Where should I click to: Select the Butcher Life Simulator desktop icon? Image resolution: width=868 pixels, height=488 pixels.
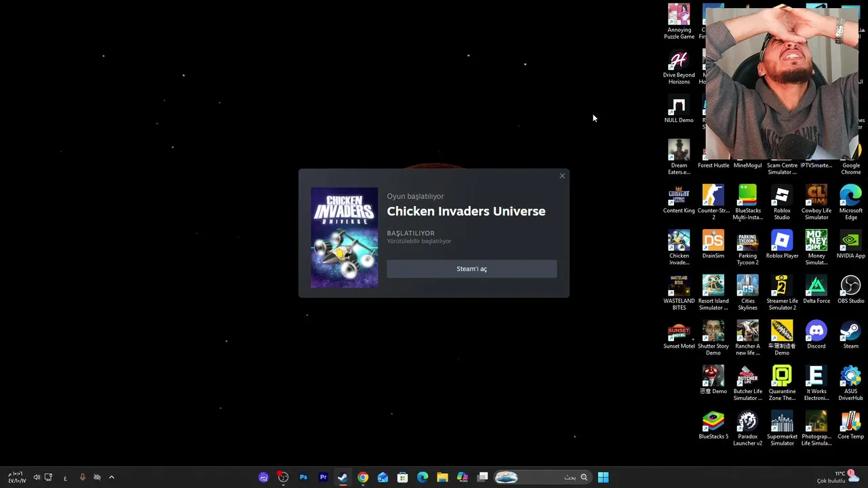click(x=747, y=383)
